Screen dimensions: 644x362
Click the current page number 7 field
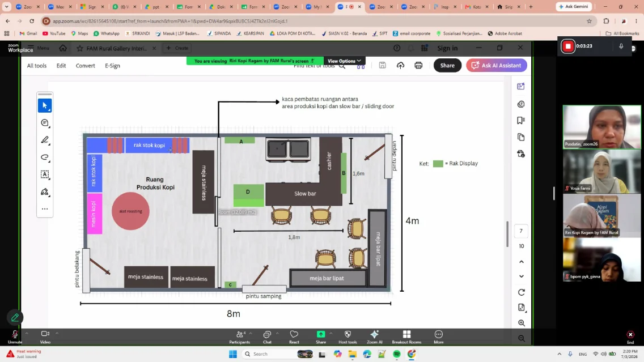click(x=521, y=231)
